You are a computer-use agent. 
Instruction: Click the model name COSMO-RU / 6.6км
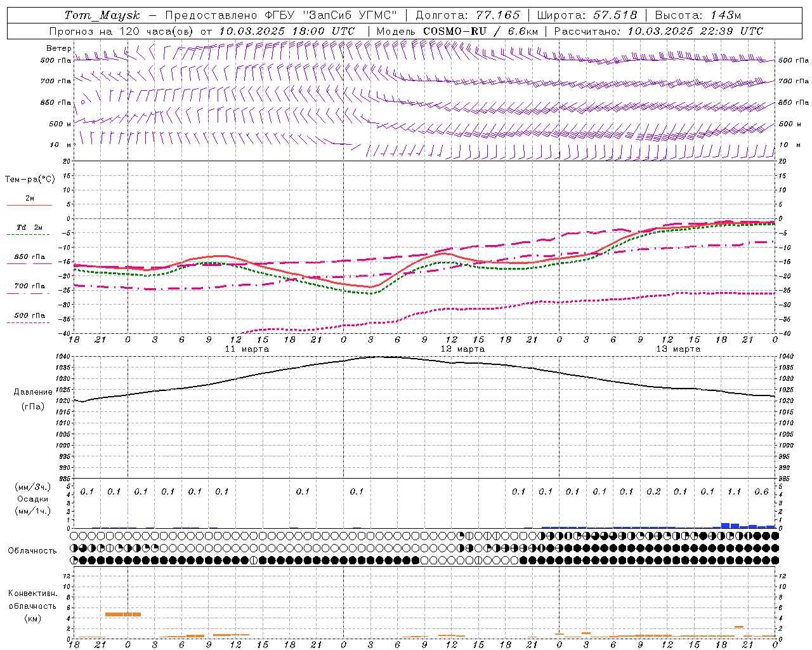480,31
